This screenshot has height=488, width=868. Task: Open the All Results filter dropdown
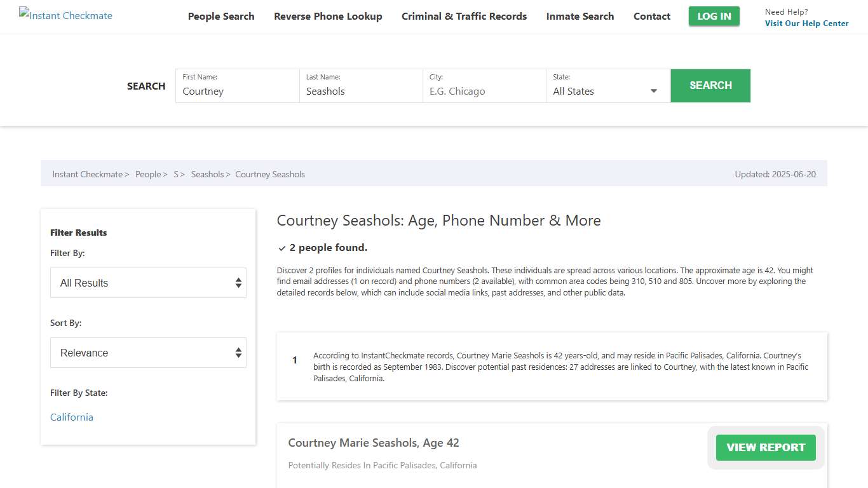pyautogui.click(x=148, y=283)
